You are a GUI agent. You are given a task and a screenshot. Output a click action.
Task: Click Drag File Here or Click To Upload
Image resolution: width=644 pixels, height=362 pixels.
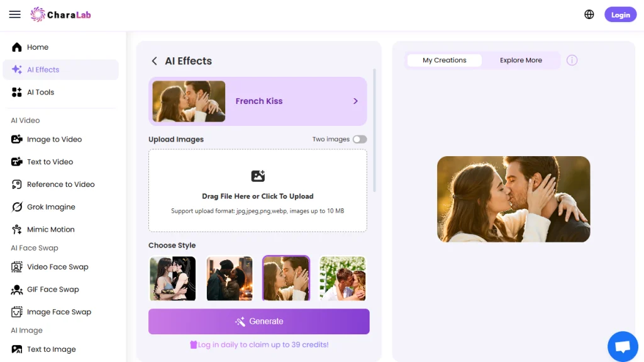[257, 196]
